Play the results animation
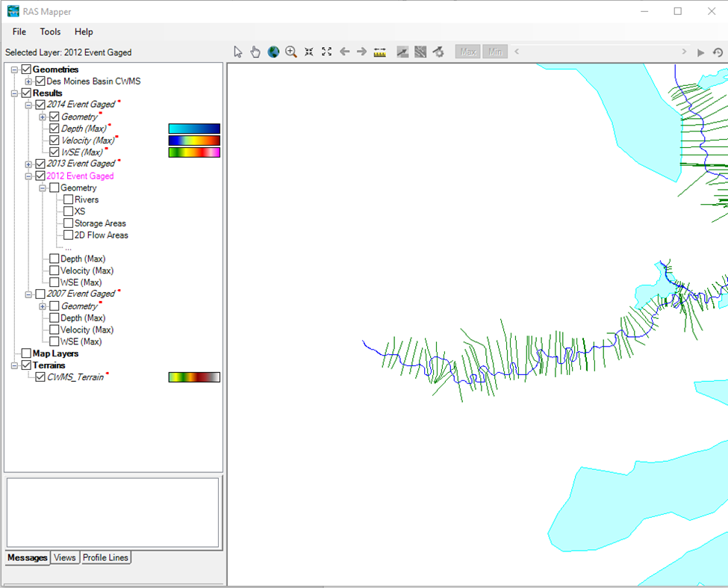 pos(700,52)
